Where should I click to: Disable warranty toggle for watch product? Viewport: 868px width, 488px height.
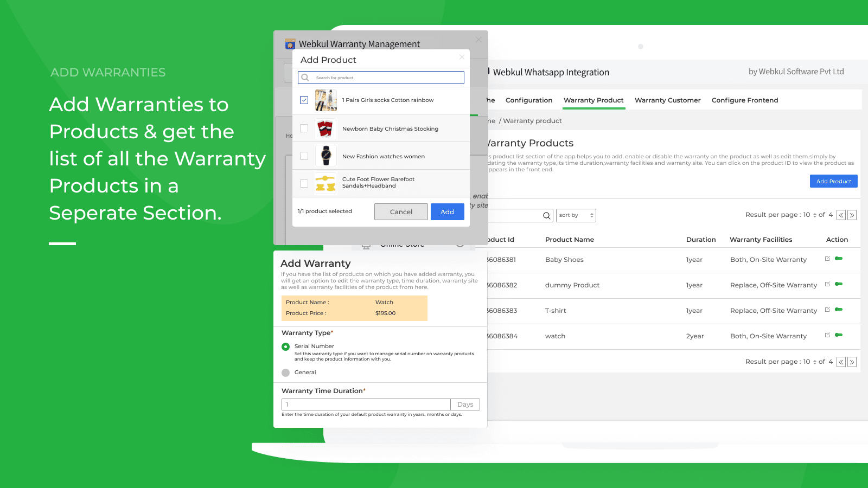click(839, 335)
